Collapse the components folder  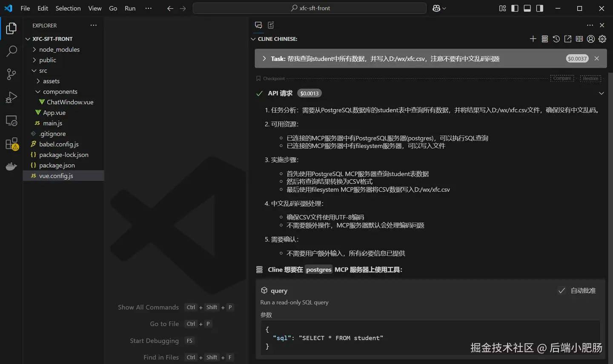click(x=63, y=91)
